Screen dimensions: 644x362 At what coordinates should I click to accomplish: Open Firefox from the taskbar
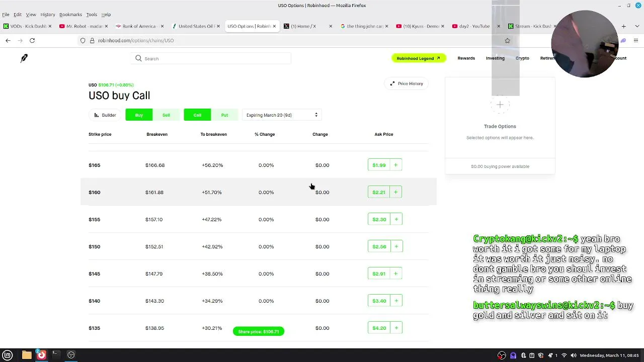(x=41, y=355)
